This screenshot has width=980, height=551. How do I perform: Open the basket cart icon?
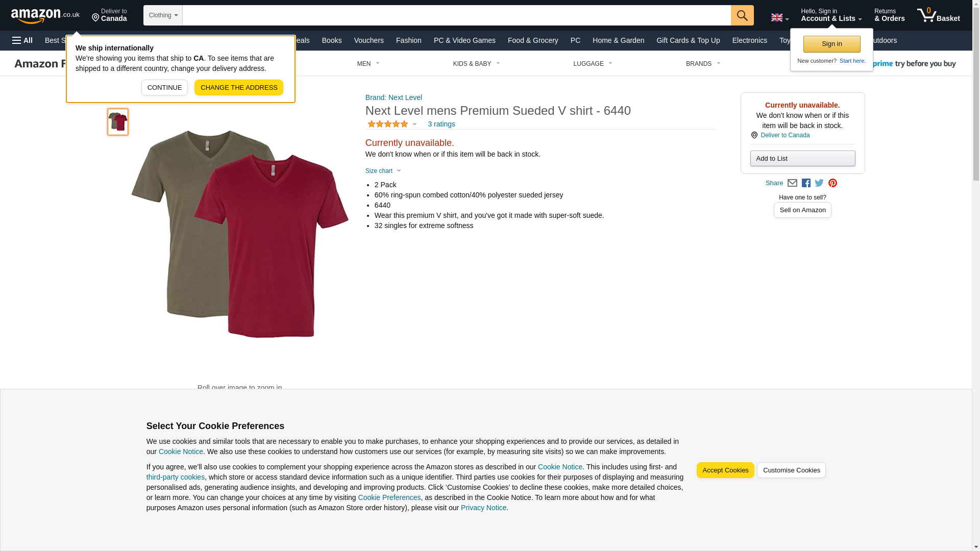click(938, 15)
